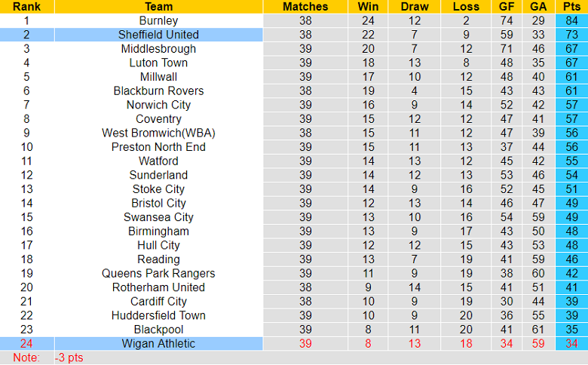The height and width of the screenshot is (365, 588).
Task: Click the Team column header
Action: (158, 7)
